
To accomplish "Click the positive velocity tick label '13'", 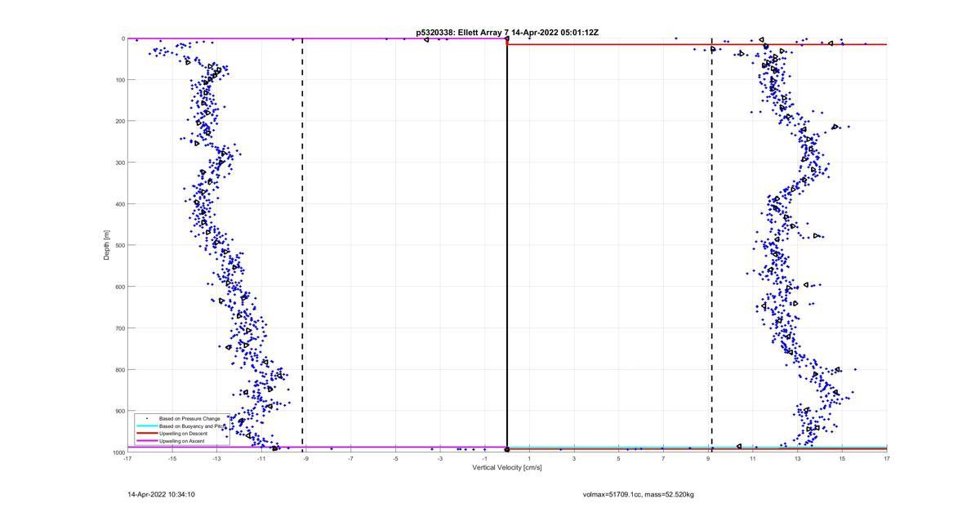I will 797,459.
